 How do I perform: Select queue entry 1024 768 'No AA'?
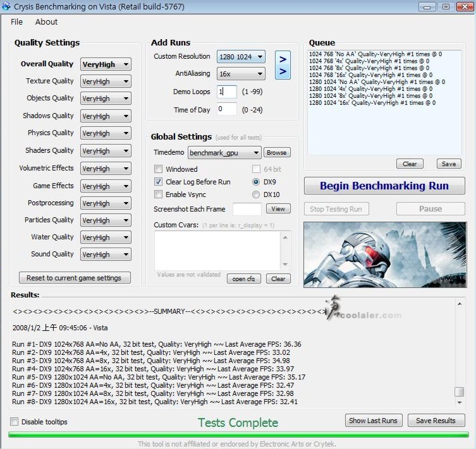375,54
